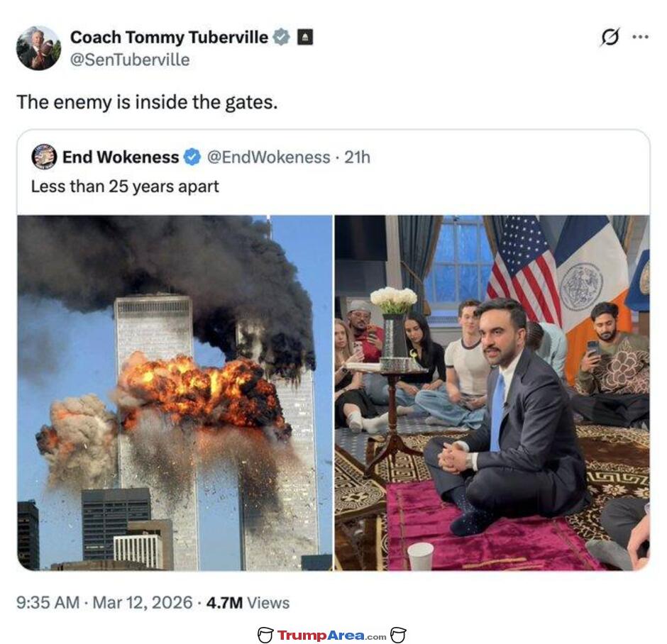Click the face icon left of TrumpArea watermark

tap(265, 635)
